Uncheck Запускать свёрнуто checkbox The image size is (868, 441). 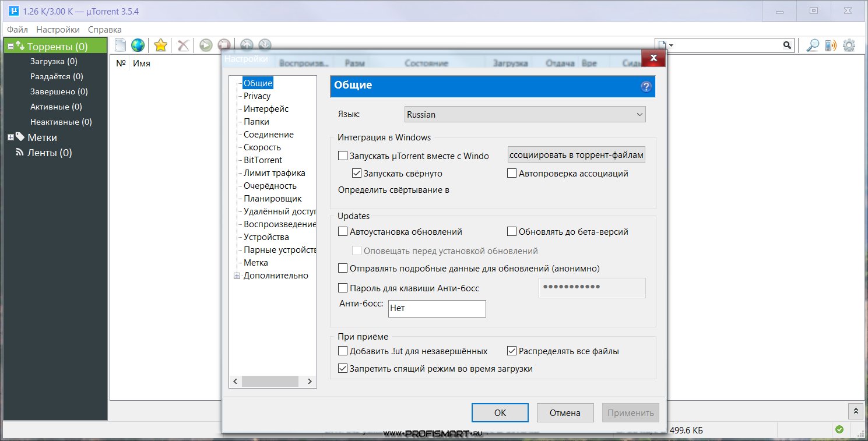pyautogui.click(x=357, y=173)
